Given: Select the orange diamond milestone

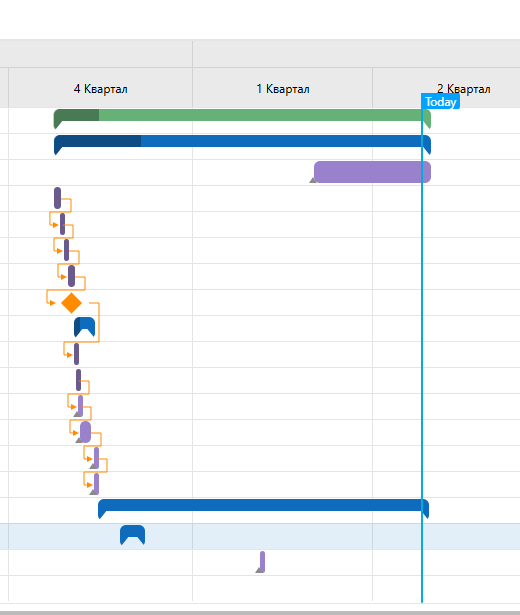Looking at the screenshot, I should [71, 303].
